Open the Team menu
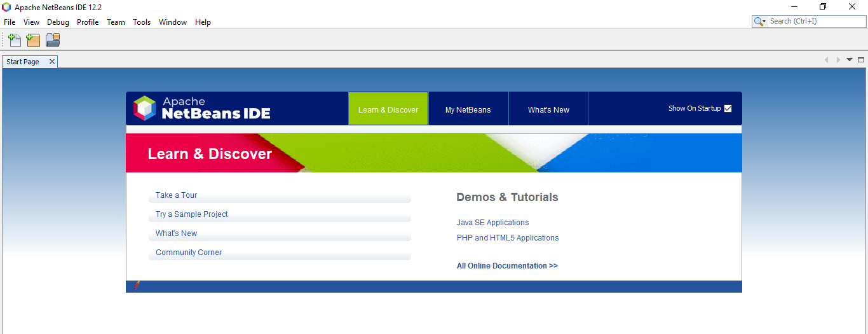The height and width of the screenshot is (334, 868). coord(116,22)
